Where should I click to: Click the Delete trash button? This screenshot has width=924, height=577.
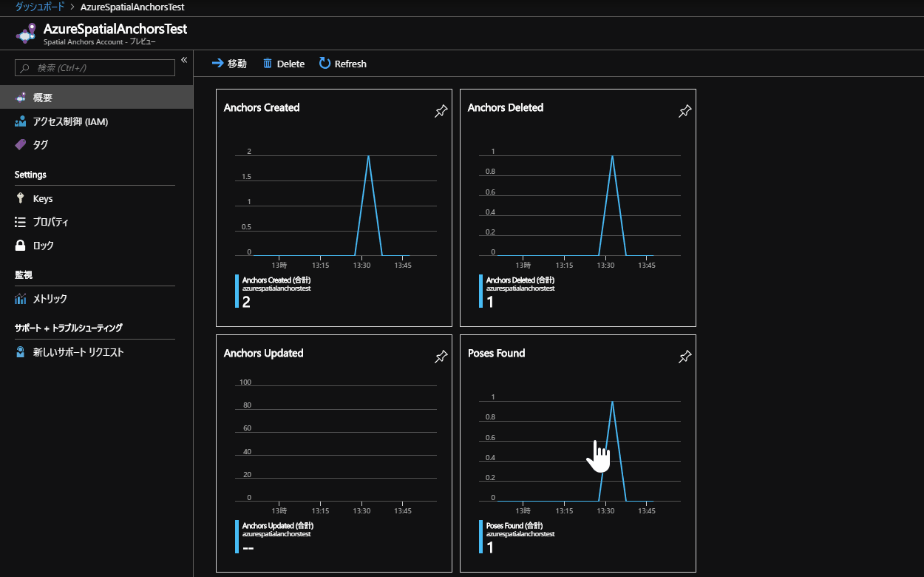click(x=283, y=64)
